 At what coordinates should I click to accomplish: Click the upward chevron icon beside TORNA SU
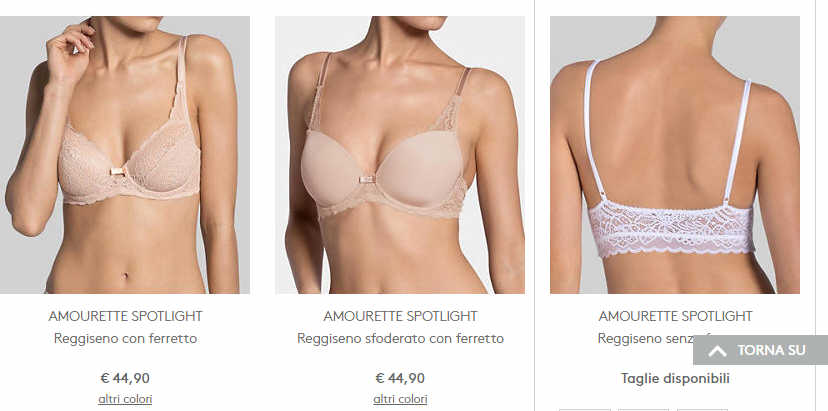pyautogui.click(x=717, y=351)
